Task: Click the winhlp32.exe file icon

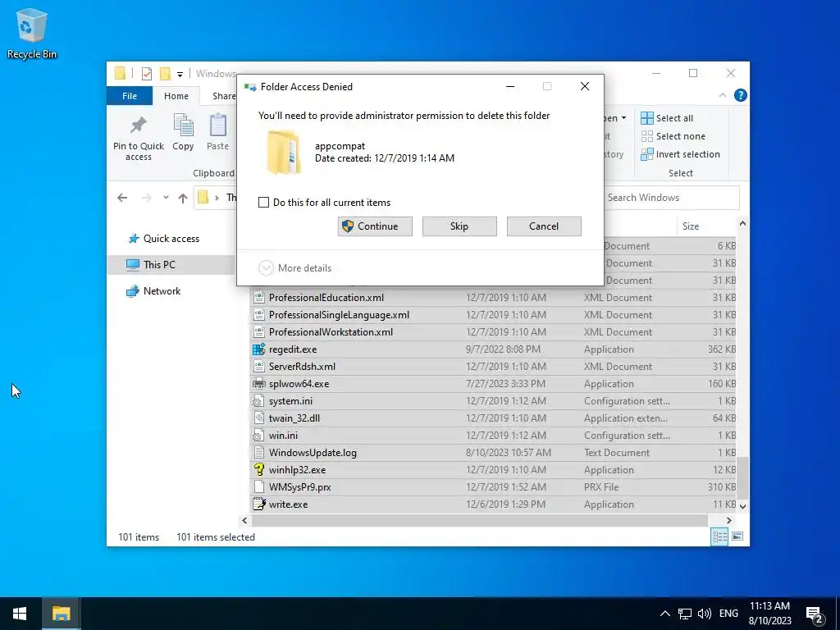Action: click(258, 470)
